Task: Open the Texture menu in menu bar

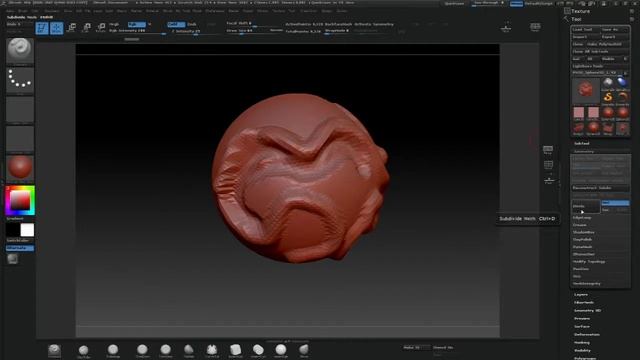Action: click(279, 11)
